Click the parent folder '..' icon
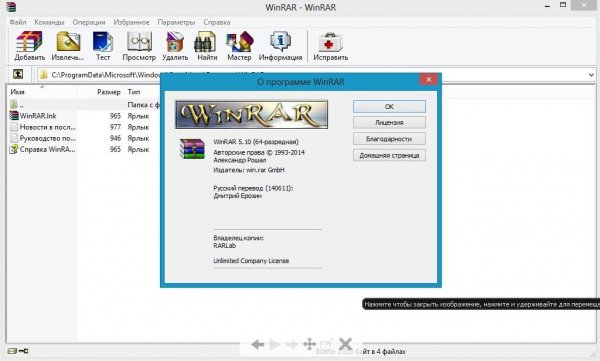600x361 pixels. coord(14,104)
